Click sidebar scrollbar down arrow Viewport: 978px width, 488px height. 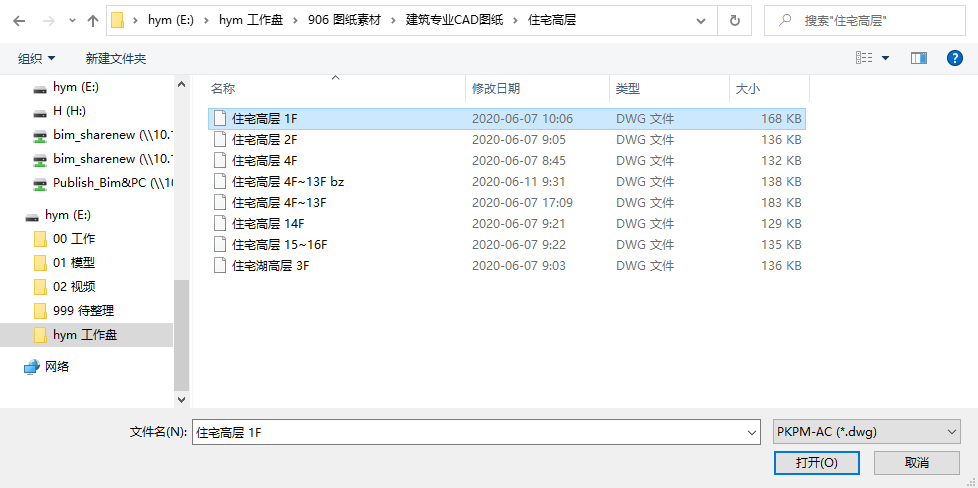[x=182, y=399]
